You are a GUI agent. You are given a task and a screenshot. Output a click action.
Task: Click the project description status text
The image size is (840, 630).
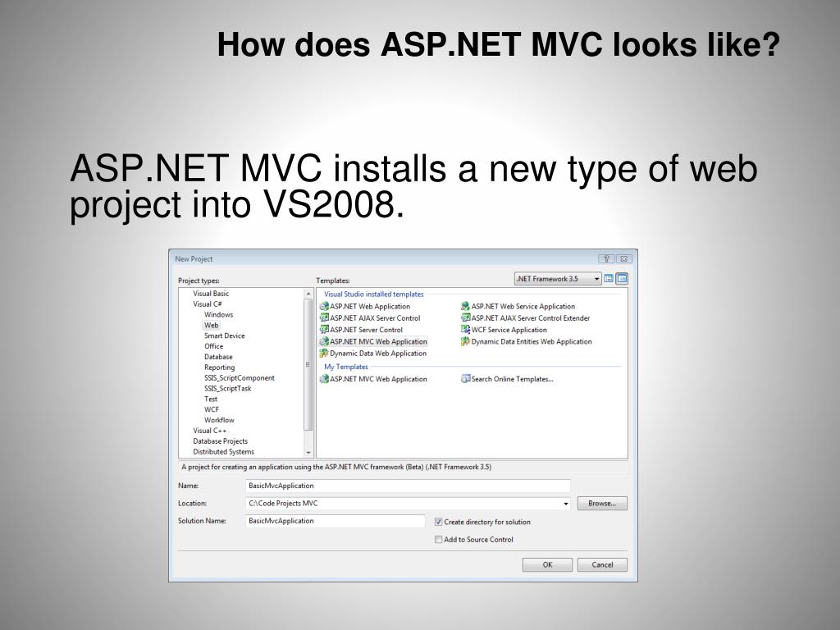coord(336,467)
